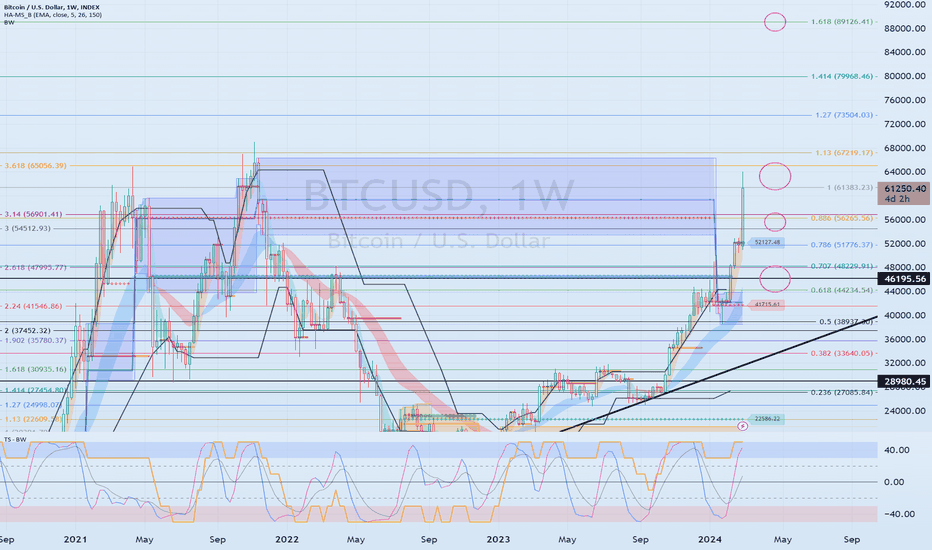
Task: Click the 24000.00 price axis tick
Action: click(x=905, y=411)
